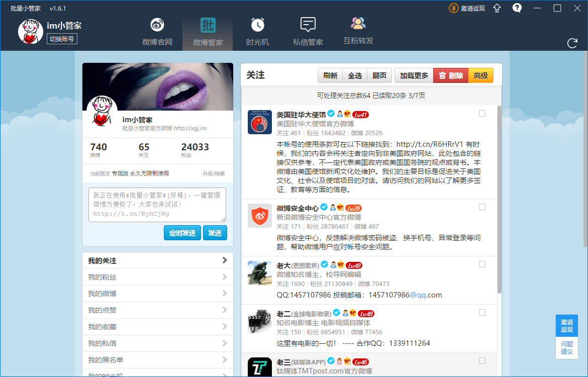Click the 刷新 button
This screenshot has height=377, width=588.
click(330, 75)
